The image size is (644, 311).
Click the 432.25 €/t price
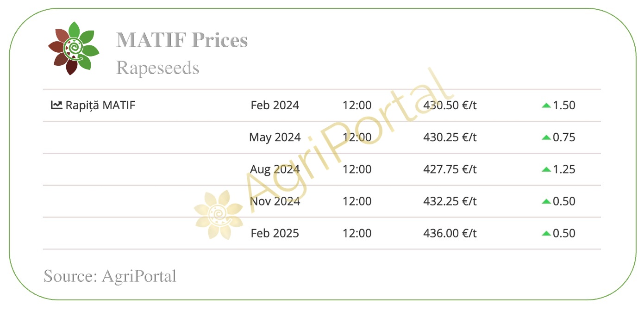[x=450, y=201]
